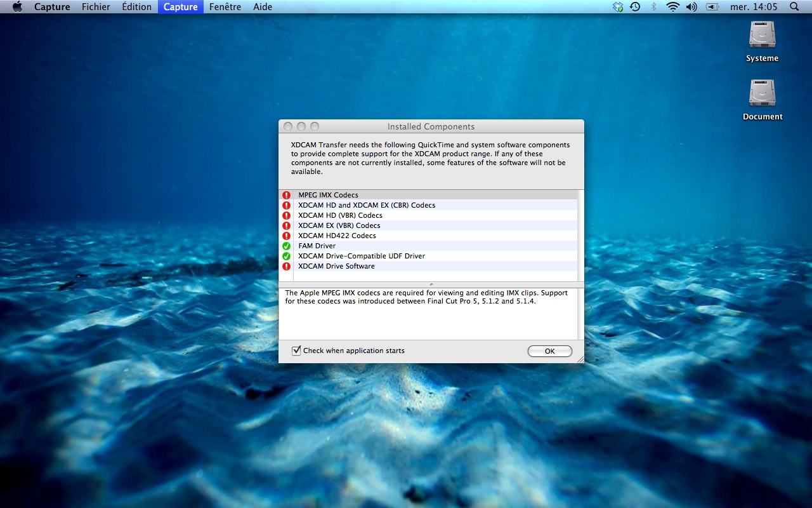This screenshot has width=812, height=508.
Task: Click the red alert icon beside MPEG IMX Codecs
Action: pos(286,195)
